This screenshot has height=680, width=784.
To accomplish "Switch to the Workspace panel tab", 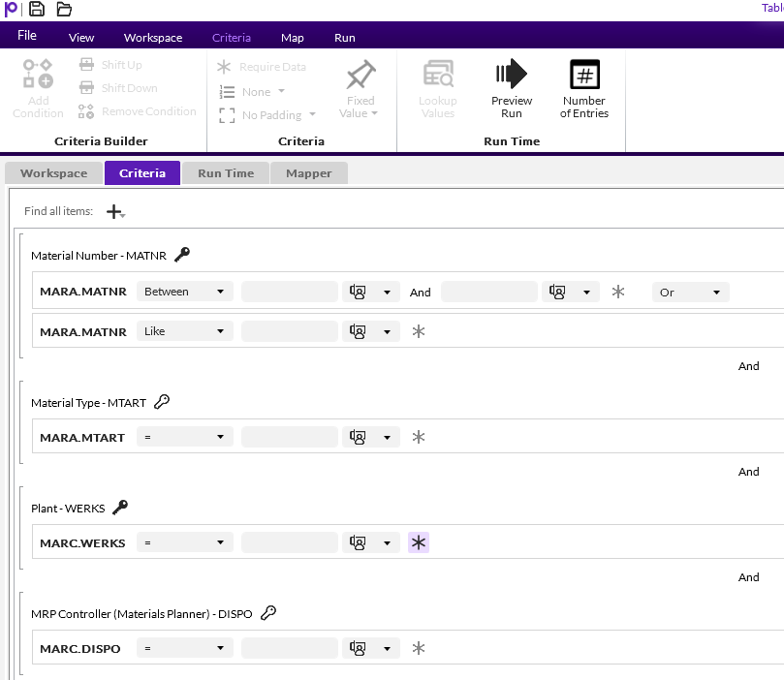I will [x=54, y=173].
